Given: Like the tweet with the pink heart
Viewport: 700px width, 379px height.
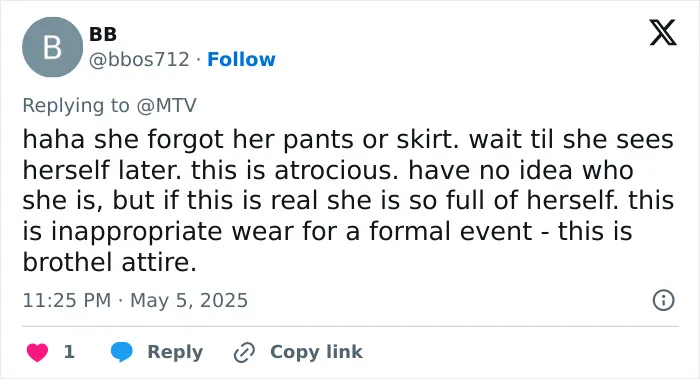Looking at the screenshot, I should tap(37, 352).
